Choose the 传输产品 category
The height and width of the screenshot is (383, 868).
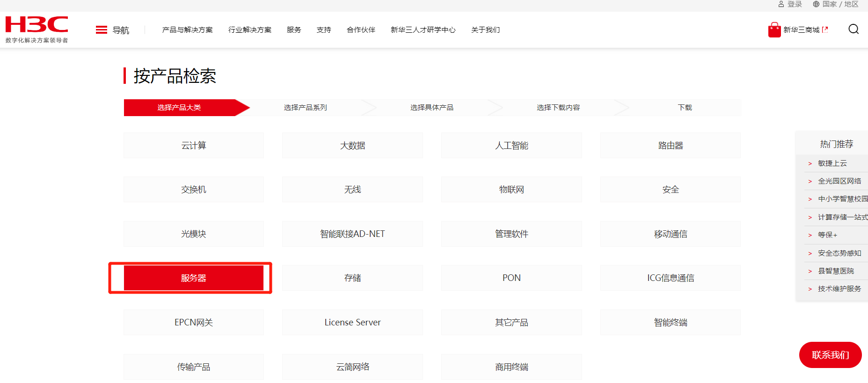(x=194, y=367)
